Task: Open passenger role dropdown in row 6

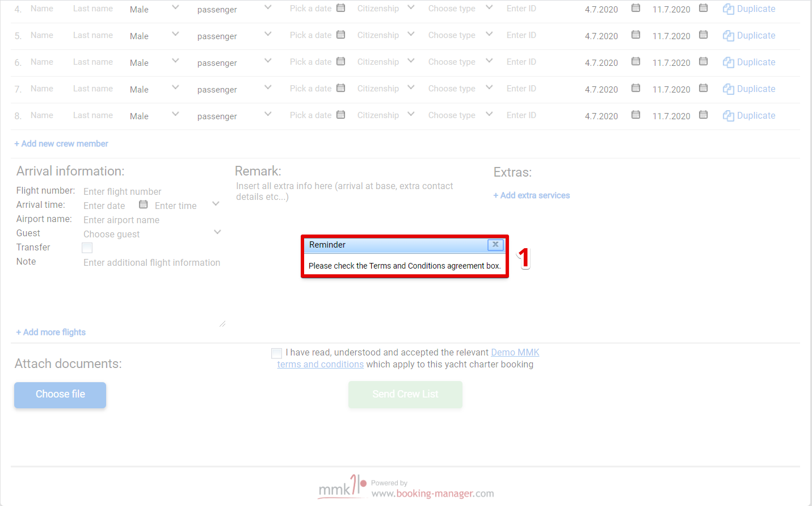Action: [268, 61]
